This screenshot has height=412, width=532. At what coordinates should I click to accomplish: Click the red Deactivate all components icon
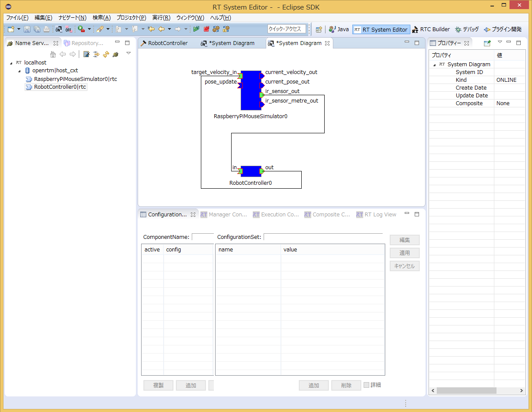(206, 29)
